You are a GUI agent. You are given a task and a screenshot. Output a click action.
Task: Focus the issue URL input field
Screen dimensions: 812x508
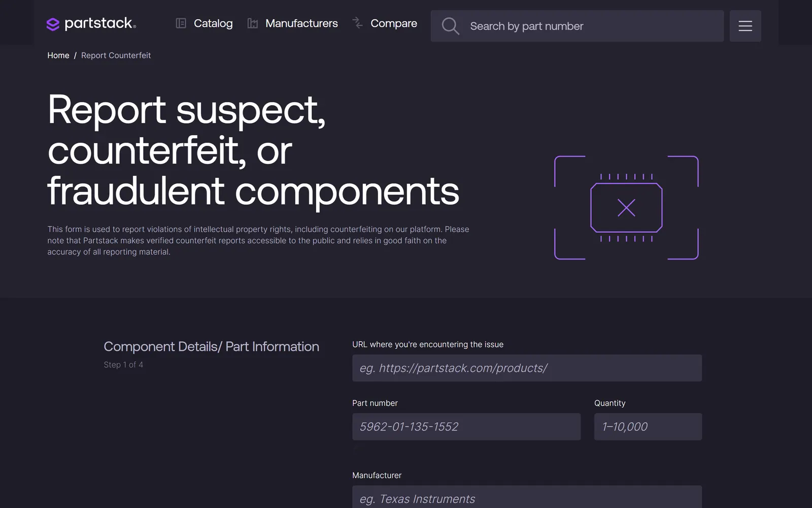point(527,368)
